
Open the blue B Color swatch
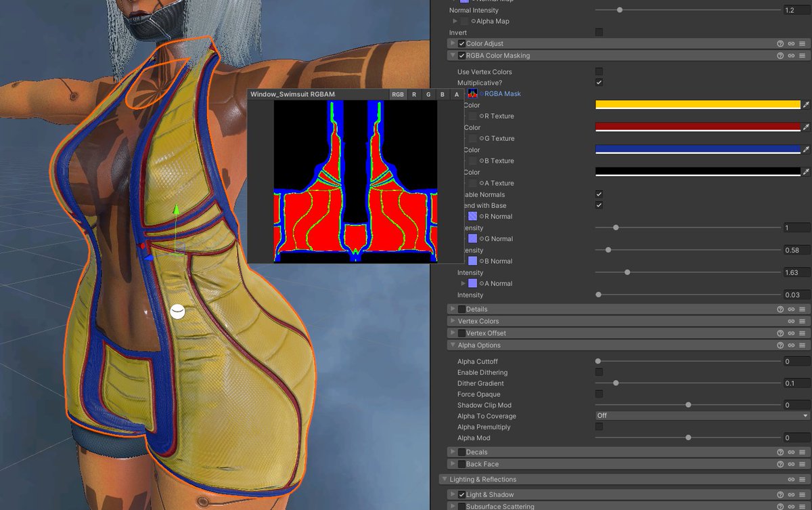698,150
